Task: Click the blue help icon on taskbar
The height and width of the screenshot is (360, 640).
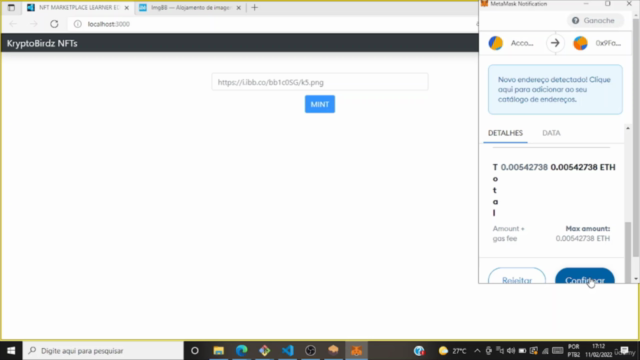Action: (x=419, y=351)
